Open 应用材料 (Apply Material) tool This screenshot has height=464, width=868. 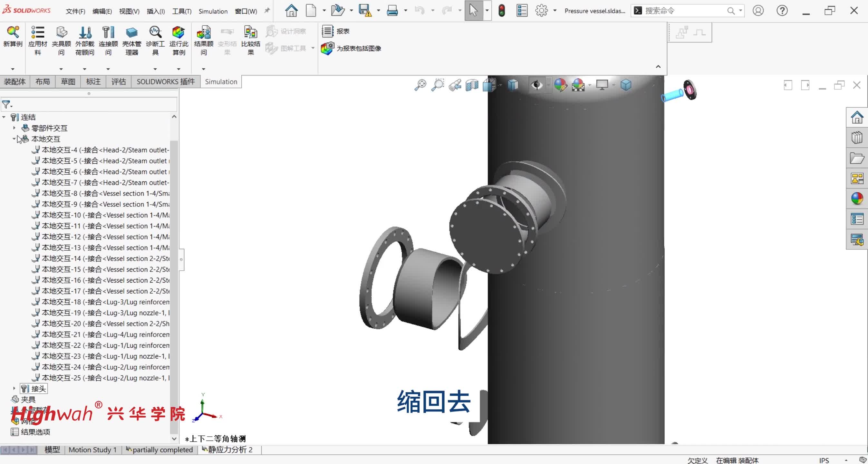[x=37, y=33]
